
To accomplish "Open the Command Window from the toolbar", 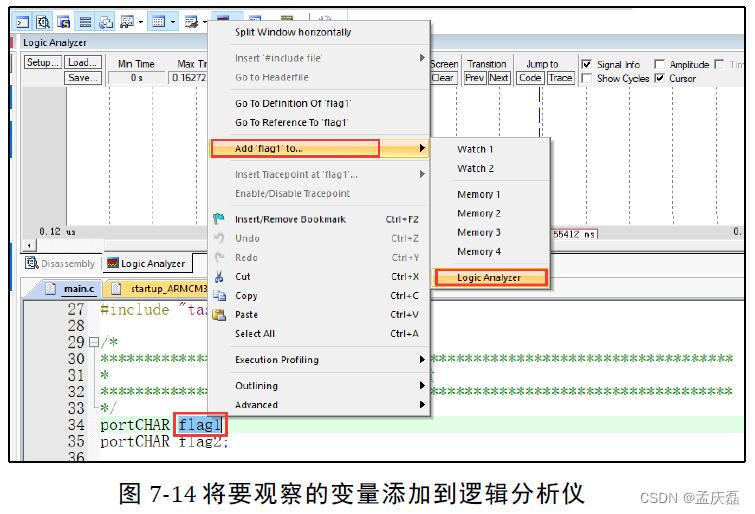I will (22, 22).
